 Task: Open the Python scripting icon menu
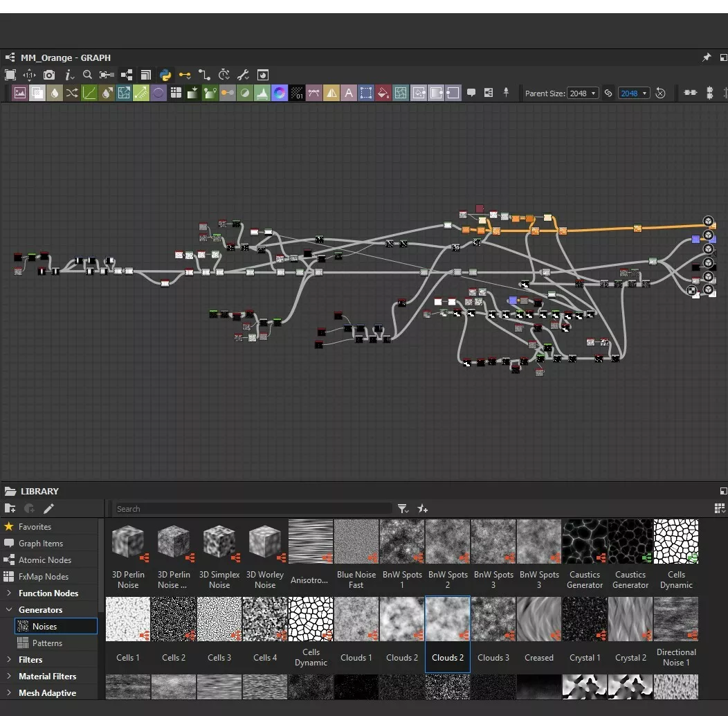point(165,75)
